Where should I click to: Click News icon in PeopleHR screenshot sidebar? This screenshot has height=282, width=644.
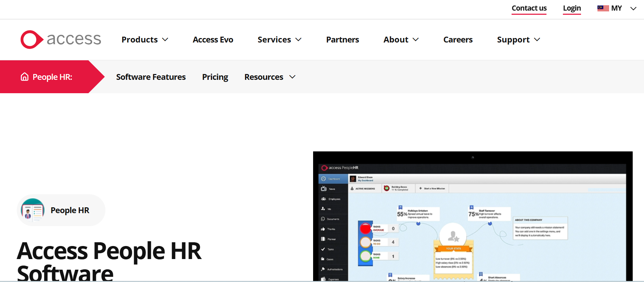[x=323, y=189]
